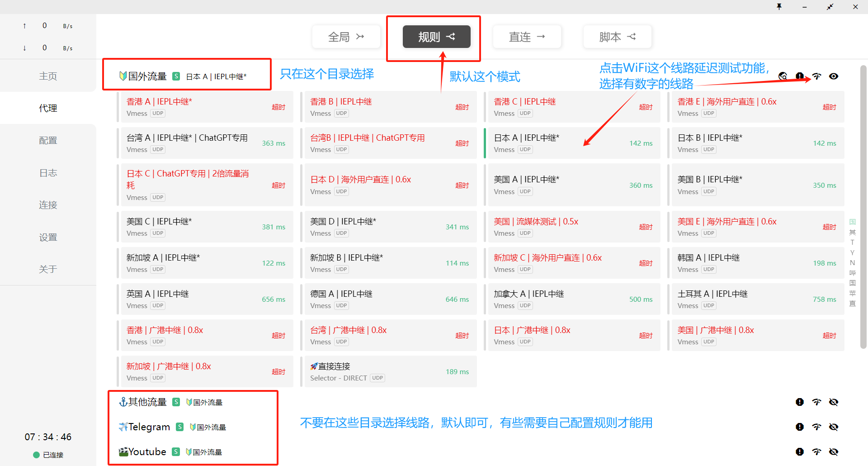The height and width of the screenshot is (466, 868).
Task: Open the 设置 settings page
Action: (48, 237)
